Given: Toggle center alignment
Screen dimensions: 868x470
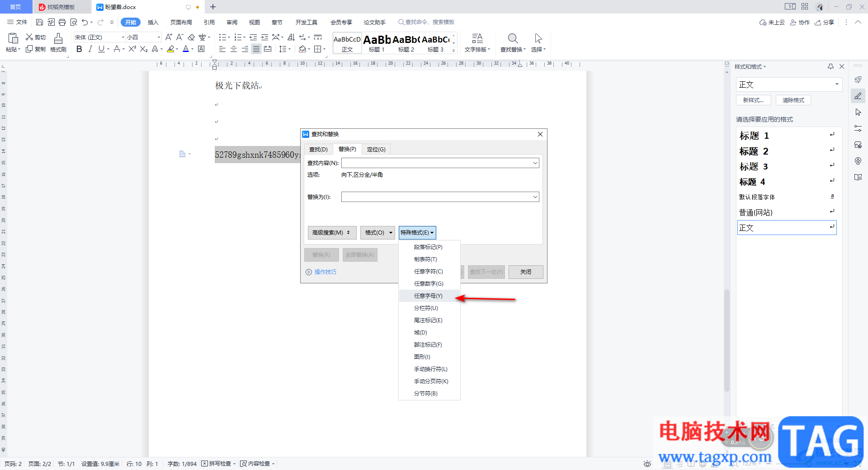Looking at the screenshot, I should (234, 49).
